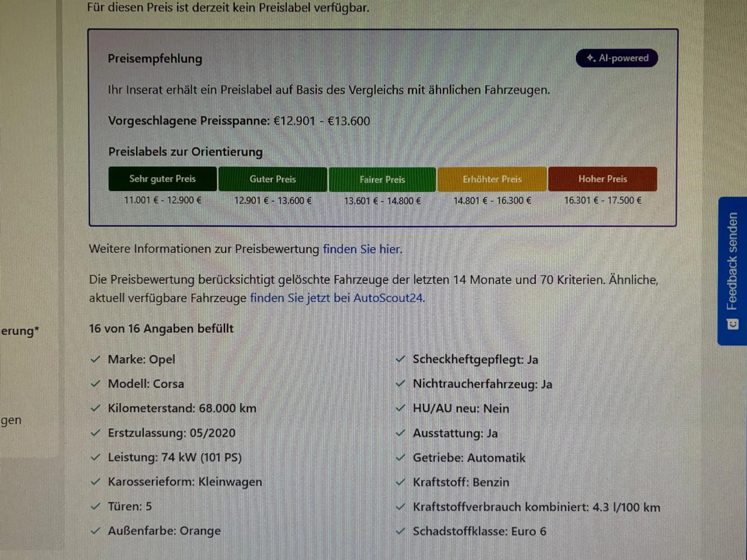Click checkmark next to Schadstoffklasse: Euro 6
This screenshot has width=747, height=560.
400,531
